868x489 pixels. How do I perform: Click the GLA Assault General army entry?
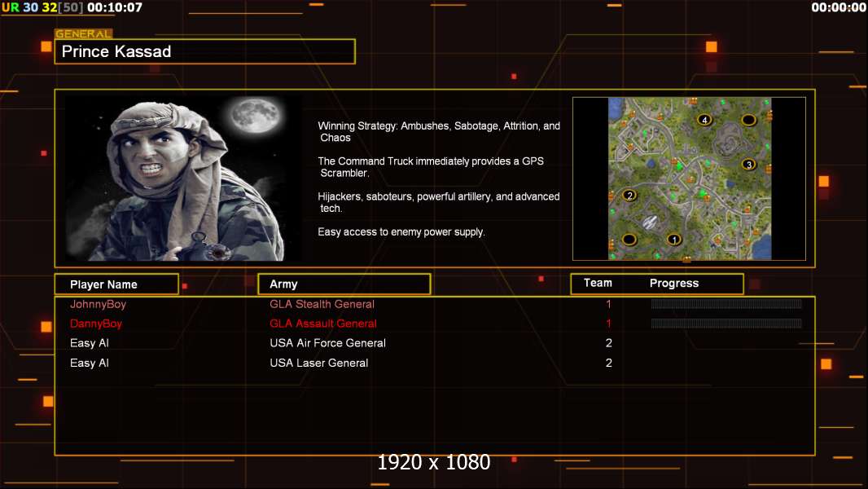click(323, 324)
